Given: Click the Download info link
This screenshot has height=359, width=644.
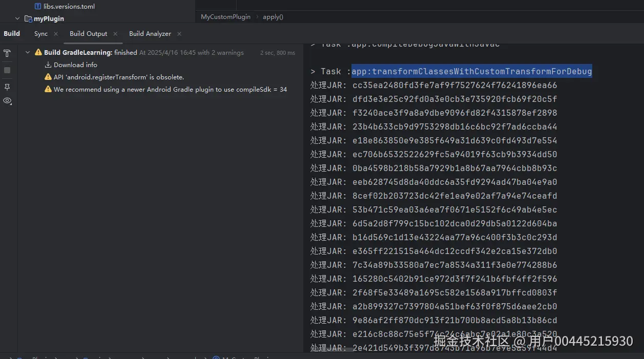Looking at the screenshot, I should [75, 65].
